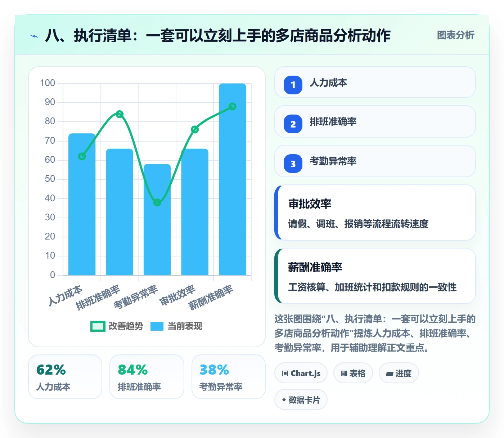Open the 薪酬准确率 card
The height and width of the screenshot is (438, 504).
[375, 276]
